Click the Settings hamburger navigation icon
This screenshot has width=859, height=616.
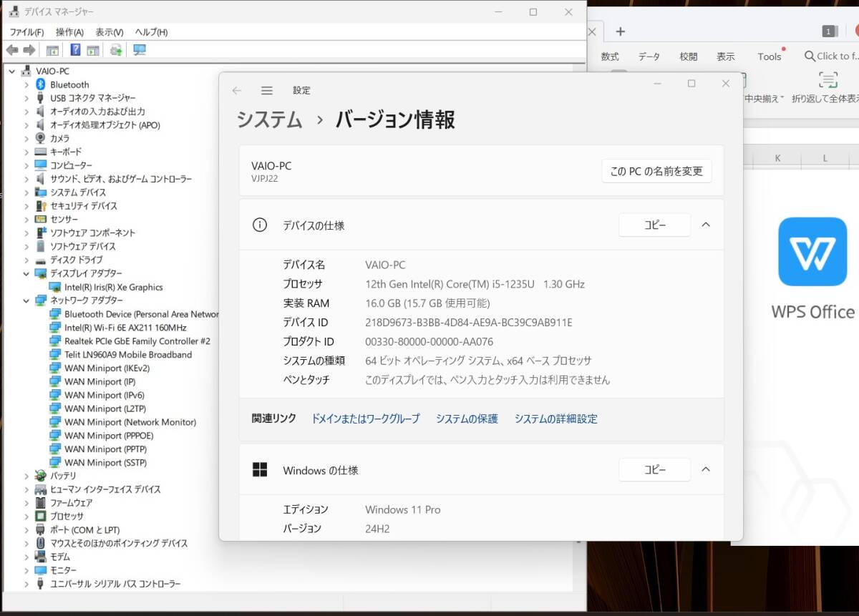(x=267, y=91)
